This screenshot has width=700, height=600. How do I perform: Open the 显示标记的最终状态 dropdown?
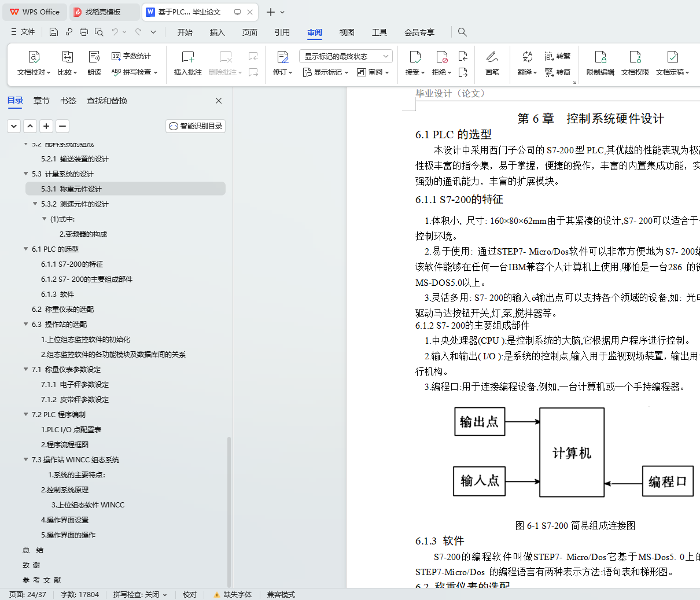(346, 56)
